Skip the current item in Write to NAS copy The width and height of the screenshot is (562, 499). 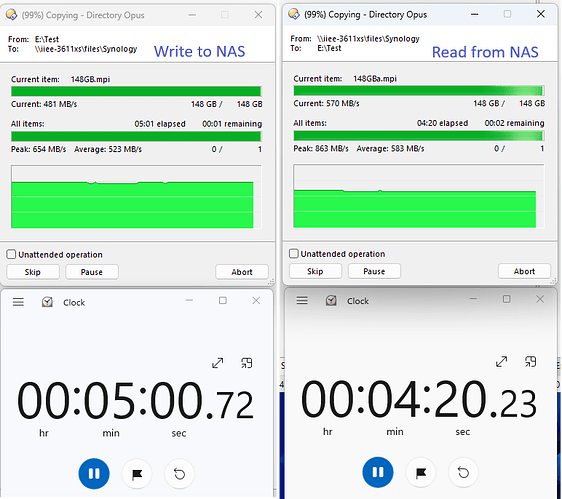click(33, 272)
